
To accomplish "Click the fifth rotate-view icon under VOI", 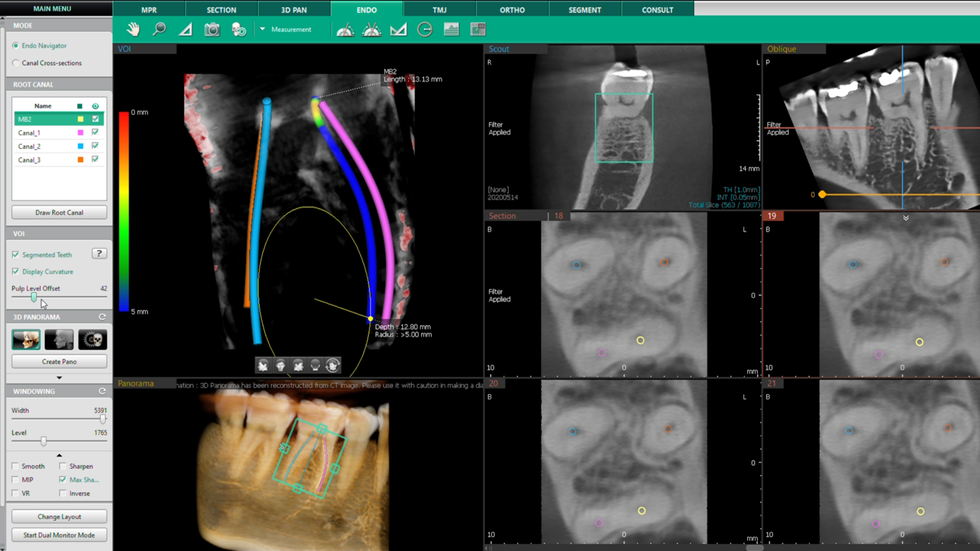I will (333, 365).
